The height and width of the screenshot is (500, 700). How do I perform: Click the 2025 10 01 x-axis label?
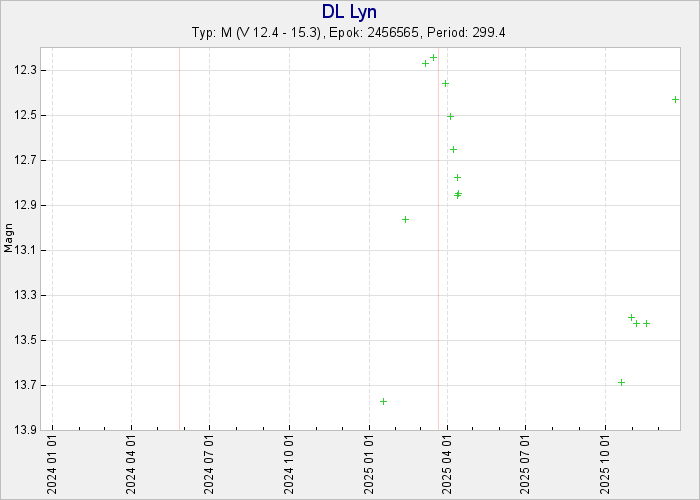605,464
